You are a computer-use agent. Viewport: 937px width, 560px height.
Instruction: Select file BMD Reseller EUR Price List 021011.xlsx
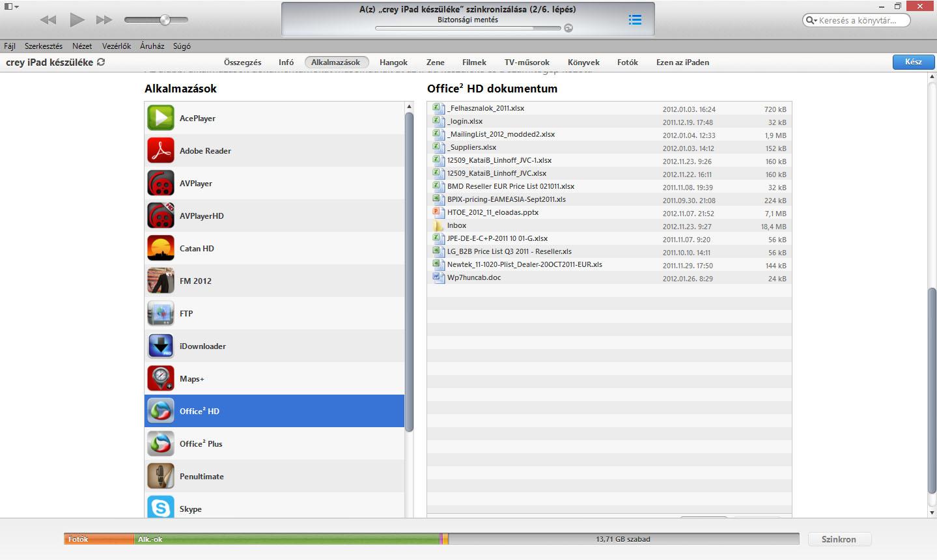coord(609,186)
